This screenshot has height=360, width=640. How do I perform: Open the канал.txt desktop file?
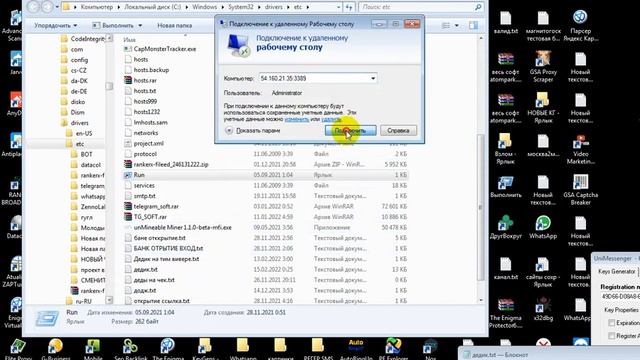click(x=506, y=268)
